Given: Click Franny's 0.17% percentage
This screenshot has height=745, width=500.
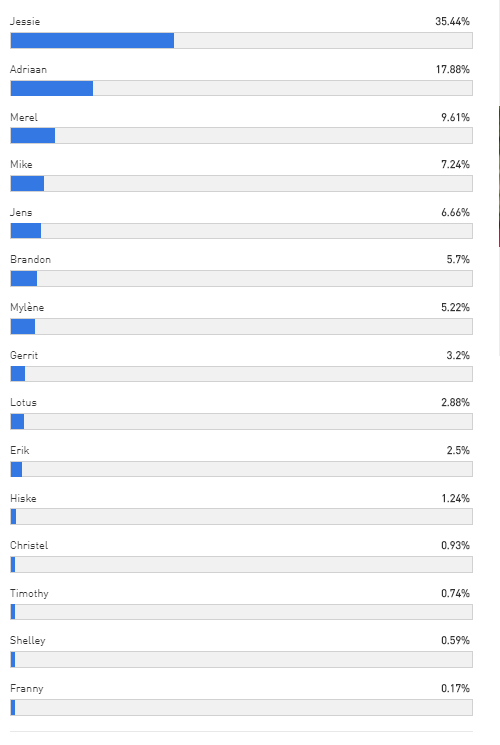Looking at the screenshot, I should point(455,688).
